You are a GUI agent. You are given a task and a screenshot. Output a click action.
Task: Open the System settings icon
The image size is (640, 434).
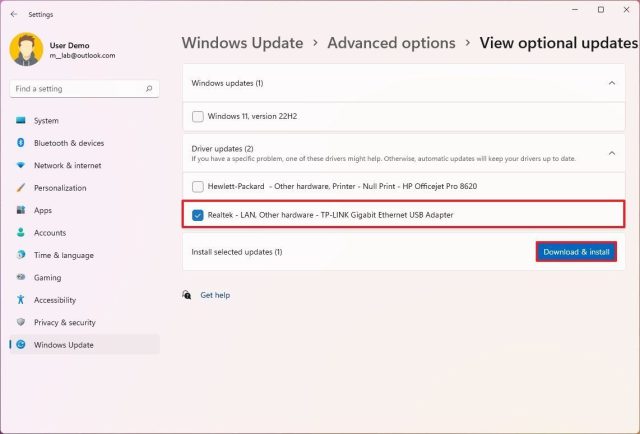tap(20, 120)
